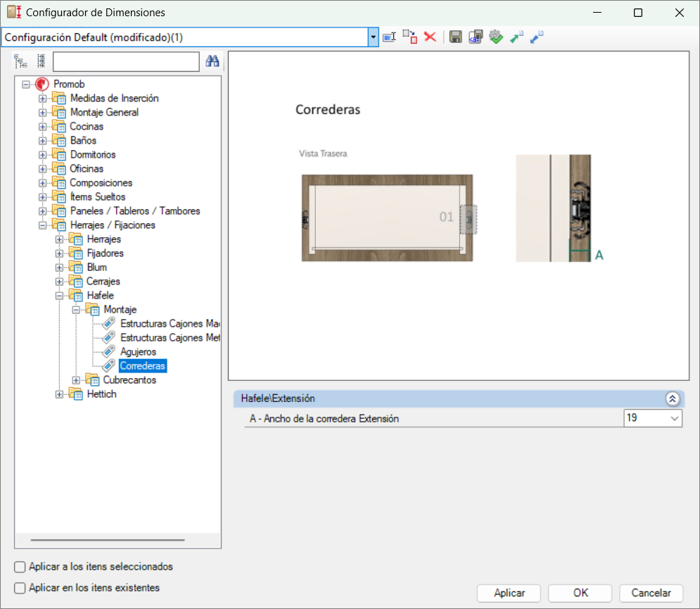Collapse the Hafele\Extensión section chevron

[673, 398]
